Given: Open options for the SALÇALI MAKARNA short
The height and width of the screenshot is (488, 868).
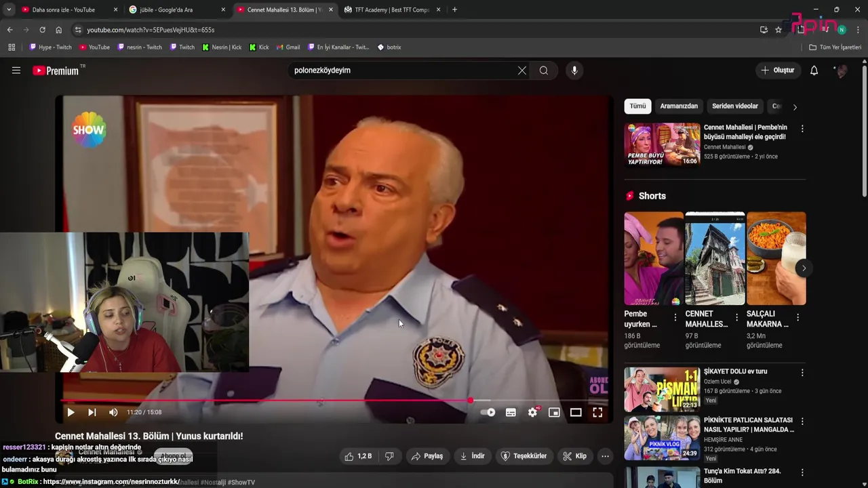Looking at the screenshot, I should pos(797,317).
